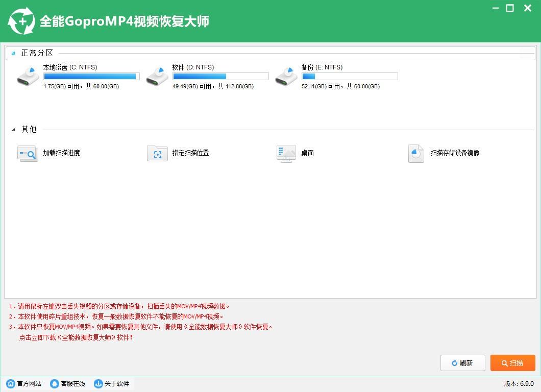Minimize the application window
Image resolution: width=541 pixels, height=392 pixels.
pos(496,8)
